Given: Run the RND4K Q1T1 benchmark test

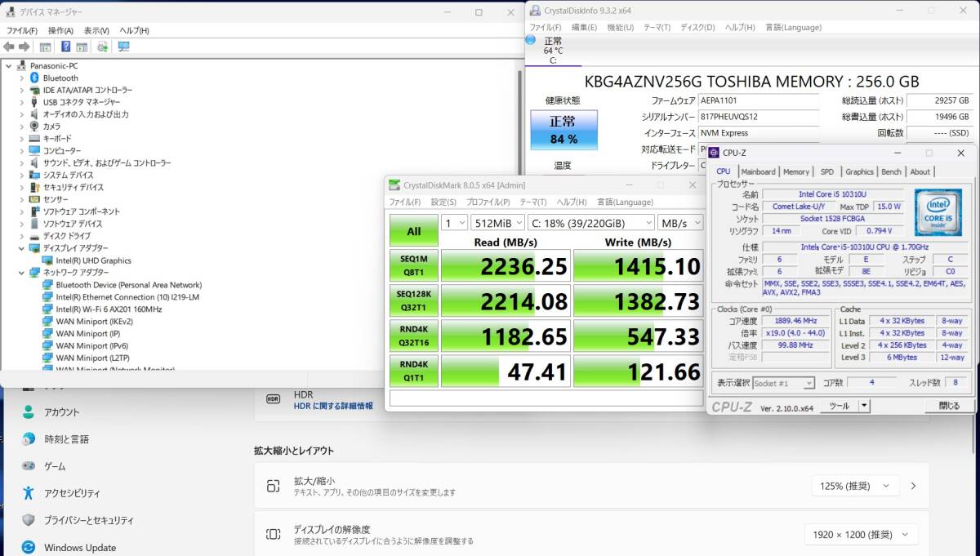Looking at the screenshot, I should [x=414, y=371].
